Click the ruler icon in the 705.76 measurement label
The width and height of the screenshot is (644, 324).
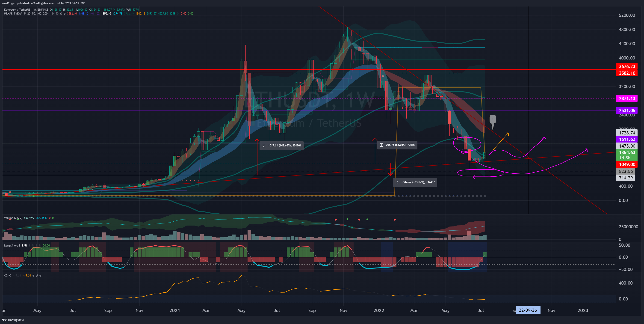[x=381, y=145]
